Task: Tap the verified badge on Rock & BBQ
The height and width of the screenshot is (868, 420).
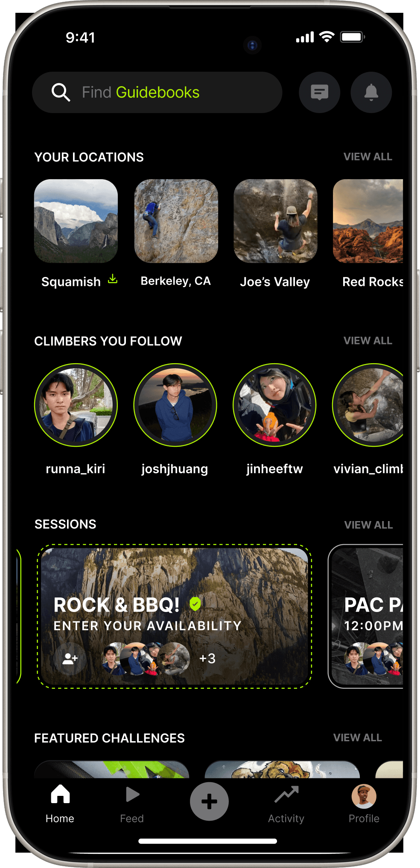Action: [x=195, y=604]
